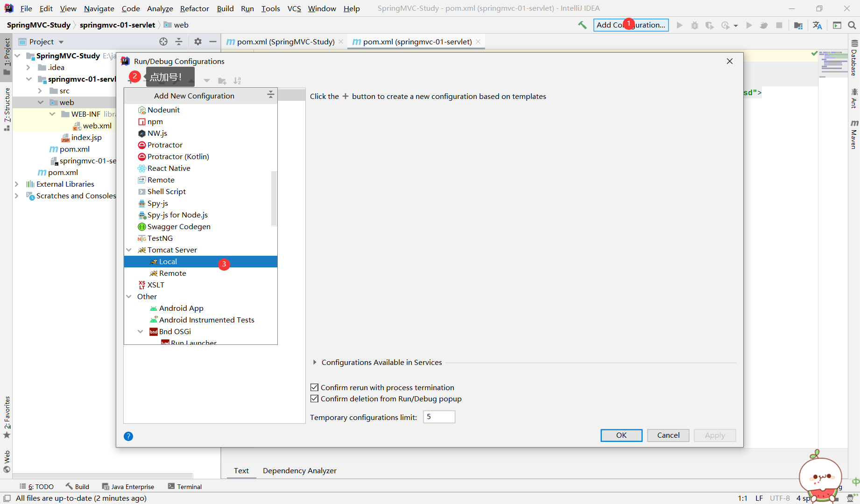The image size is (860, 504).
Task: Select Swagger Codegen configuration type
Action: click(x=201, y=226)
